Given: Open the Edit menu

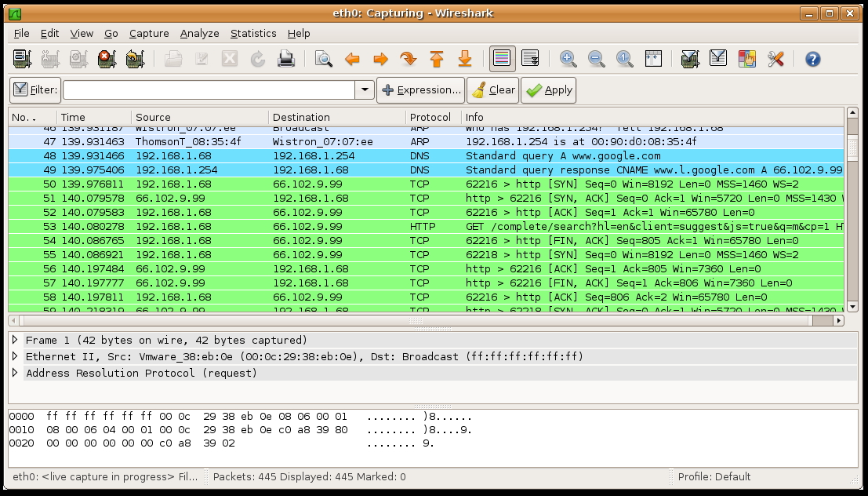Looking at the screenshot, I should 50,33.
